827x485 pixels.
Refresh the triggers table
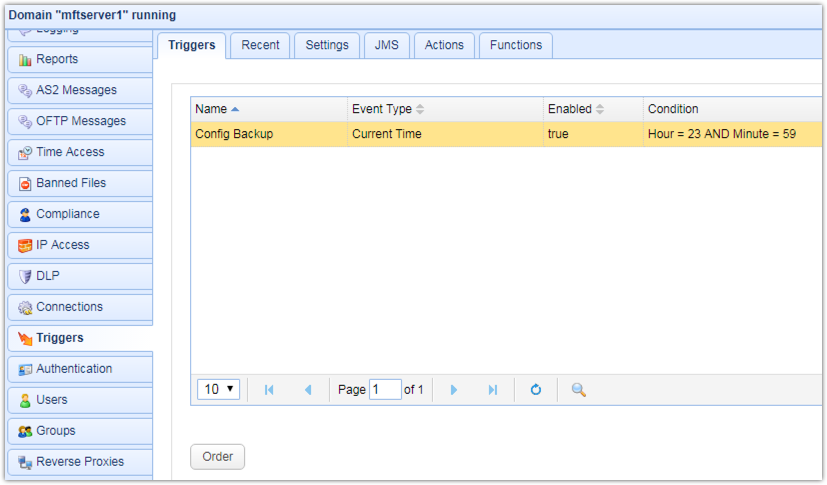[x=536, y=390]
